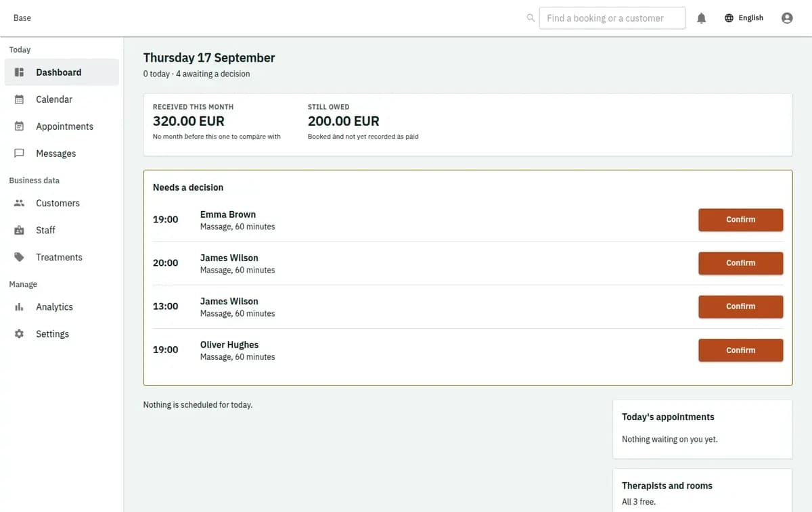Open Settings from the sidebar
This screenshot has height=512, width=812.
click(62, 334)
